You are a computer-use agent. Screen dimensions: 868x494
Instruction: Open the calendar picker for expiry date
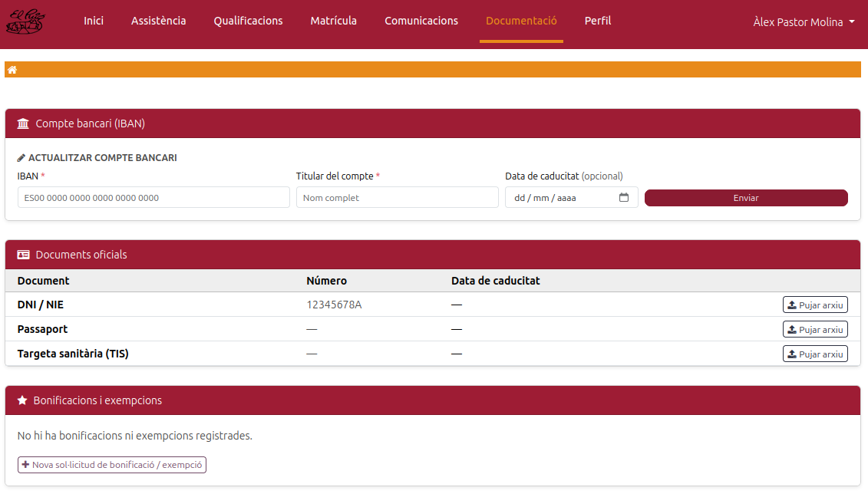point(624,197)
